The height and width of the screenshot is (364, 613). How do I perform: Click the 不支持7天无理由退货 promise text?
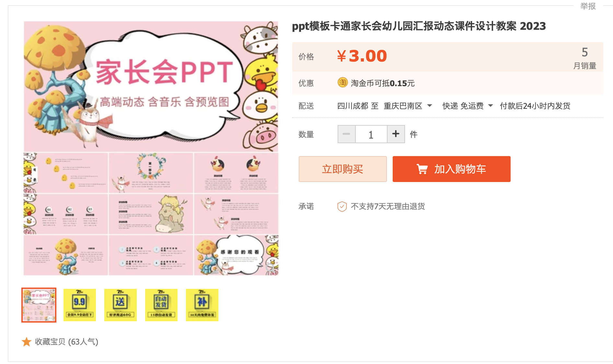point(388,206)
